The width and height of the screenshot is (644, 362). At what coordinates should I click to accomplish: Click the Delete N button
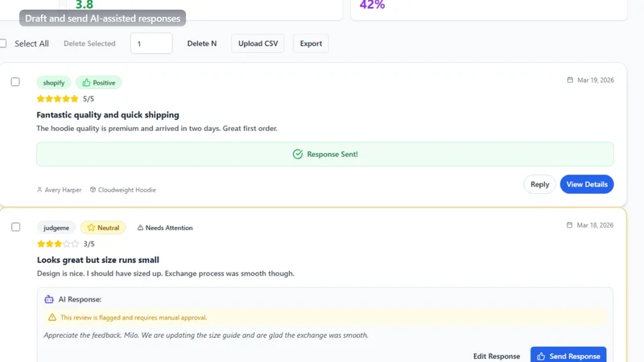click(202, 43)
